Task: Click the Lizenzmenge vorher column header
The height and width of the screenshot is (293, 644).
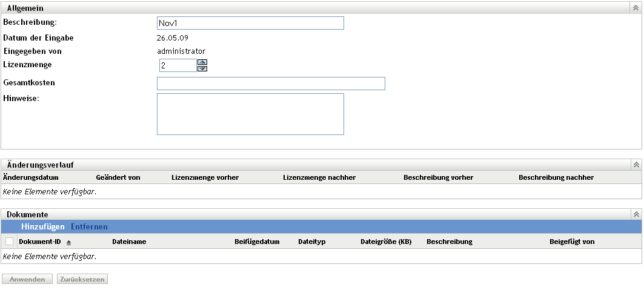Action: click(205, 178)
